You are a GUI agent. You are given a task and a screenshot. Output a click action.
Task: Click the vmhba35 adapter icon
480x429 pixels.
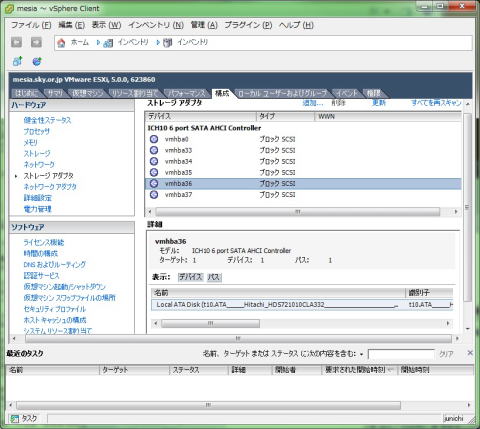tap(154, 172)
